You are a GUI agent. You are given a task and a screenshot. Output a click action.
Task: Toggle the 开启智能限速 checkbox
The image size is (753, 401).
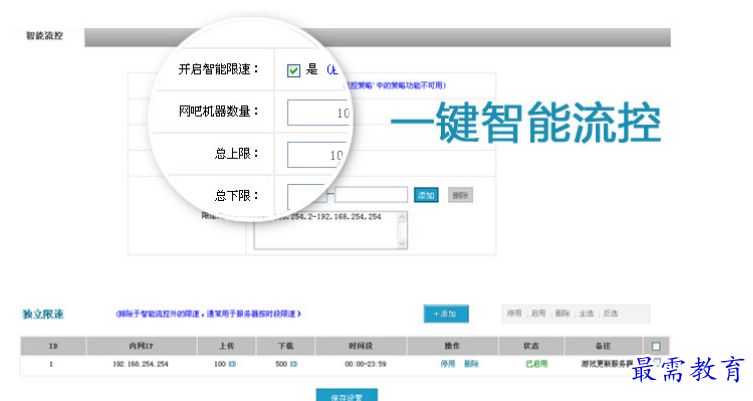click(293, 70)
